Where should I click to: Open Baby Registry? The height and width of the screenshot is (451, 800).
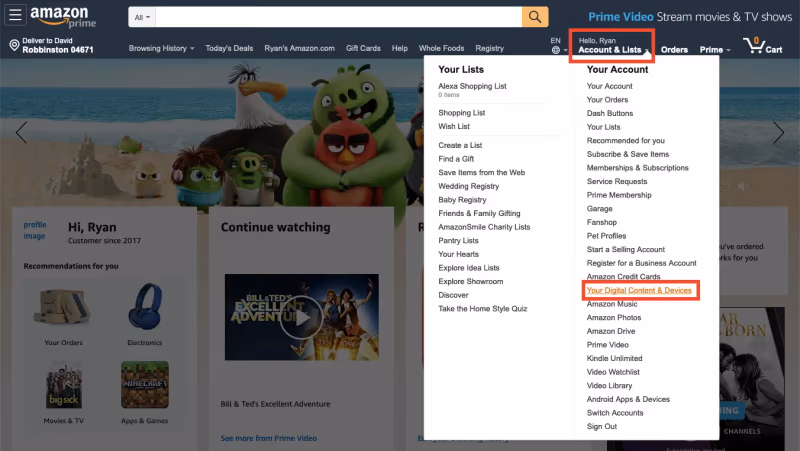tap(462, 200)
